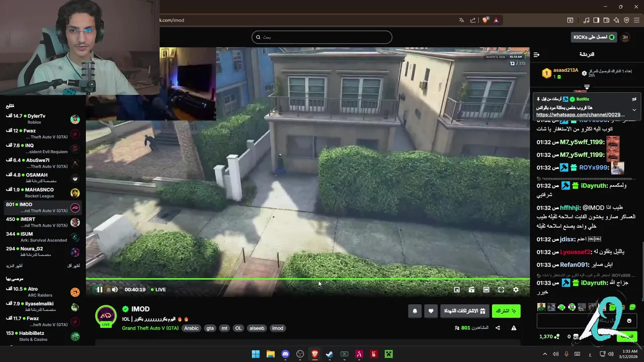
Task: Click the green subscribe button
Action: (506, 311)
